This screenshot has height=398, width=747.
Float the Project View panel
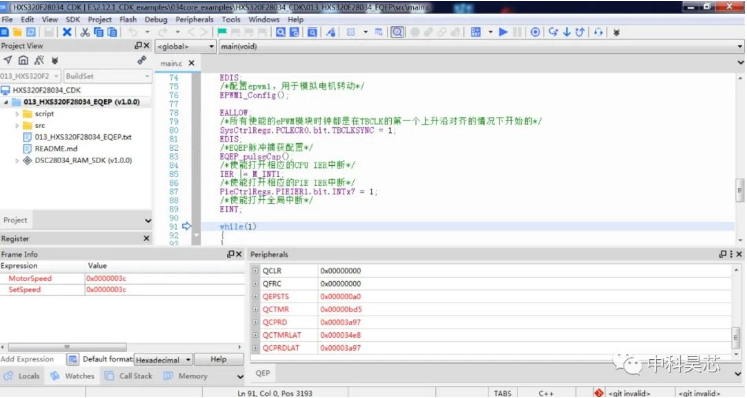pyautogui.click(x=138, y=45)
